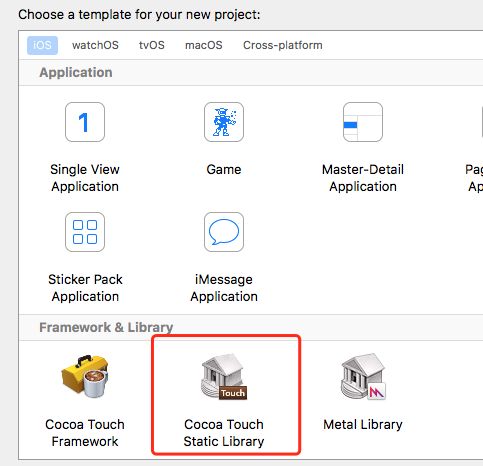Open the watchOS platform tab
The height and width of the screenshot is (466, 483).
pyautogui.click(x=95, y=45)
